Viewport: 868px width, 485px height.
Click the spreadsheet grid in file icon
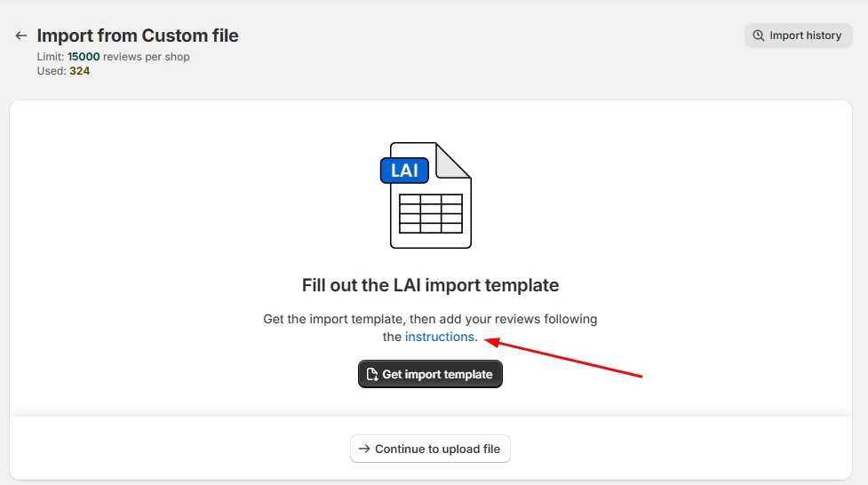tap(431, 213)
